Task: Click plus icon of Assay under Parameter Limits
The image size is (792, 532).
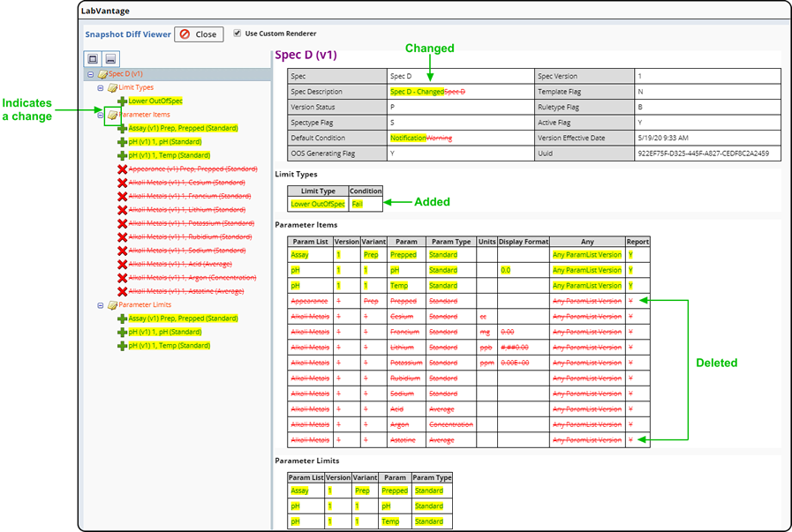Action: [x=122, y=319]
